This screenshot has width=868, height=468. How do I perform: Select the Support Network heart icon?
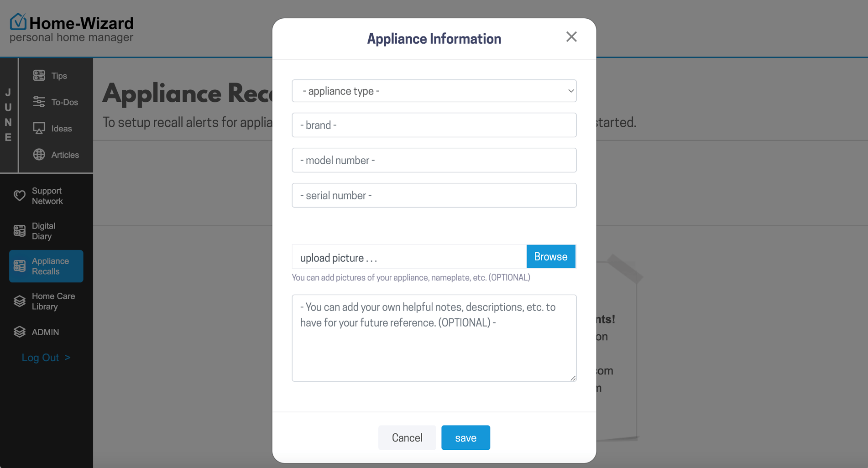[20, 195]
